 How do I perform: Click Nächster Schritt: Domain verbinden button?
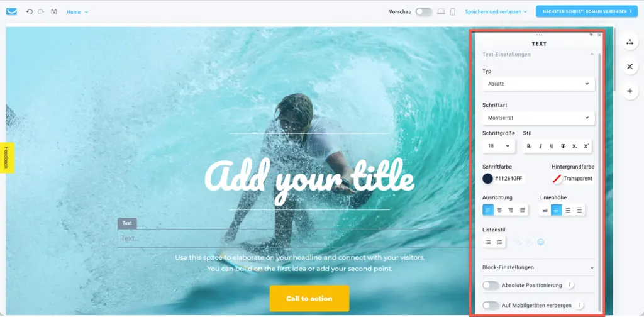point(587,11)
